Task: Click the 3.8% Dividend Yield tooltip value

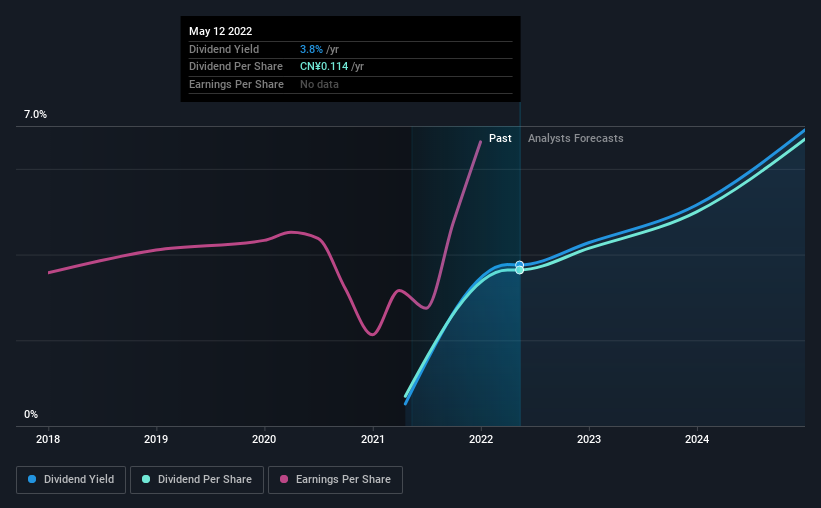Action: click(x=311, y=49)
